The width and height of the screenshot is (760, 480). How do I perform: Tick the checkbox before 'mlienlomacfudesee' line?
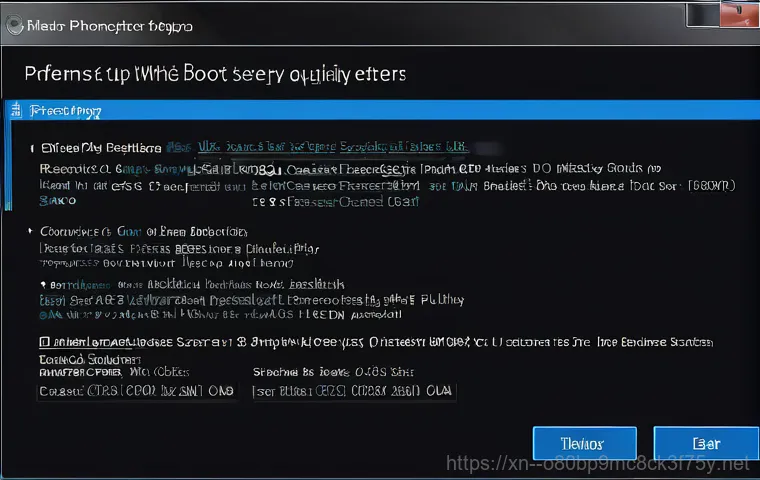coord(44,342)
